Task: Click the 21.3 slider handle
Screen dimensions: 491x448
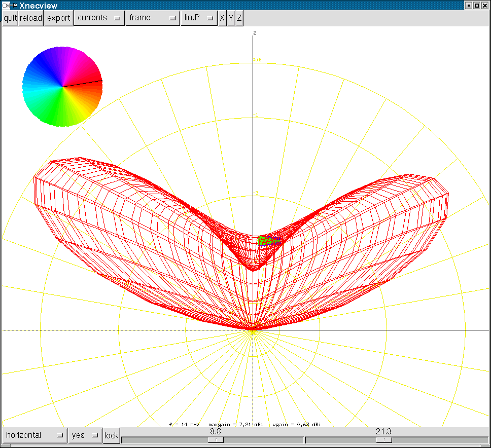Action: (x=383, y=440)
